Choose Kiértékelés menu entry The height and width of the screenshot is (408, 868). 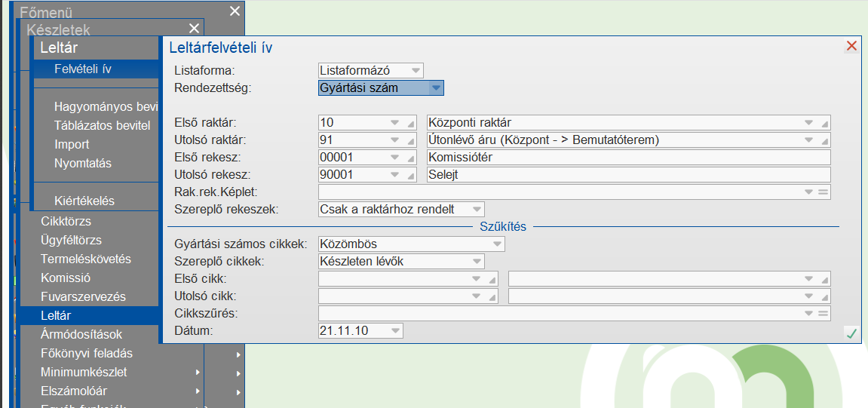click(x=84, y=201)
